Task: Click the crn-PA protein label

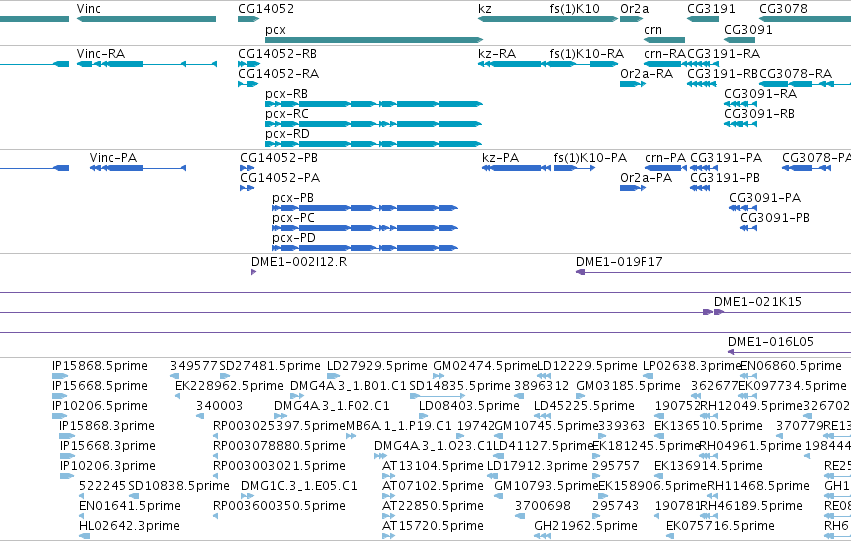Action: click(x=665, y=158)
